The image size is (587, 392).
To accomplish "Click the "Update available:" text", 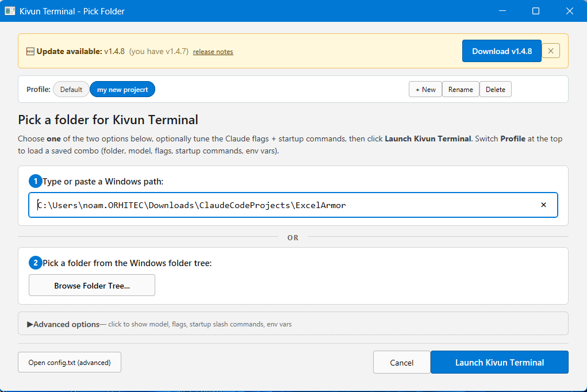I will [69, 51].
